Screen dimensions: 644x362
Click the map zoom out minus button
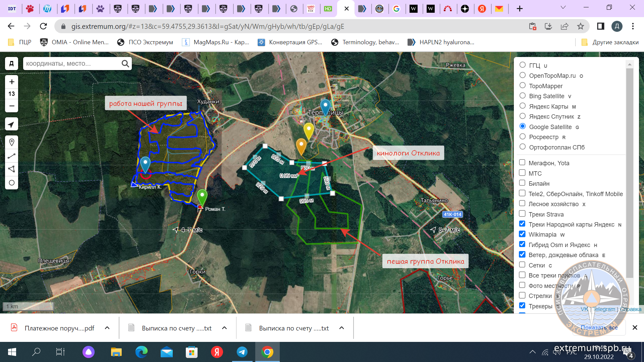tap(12, 106)
